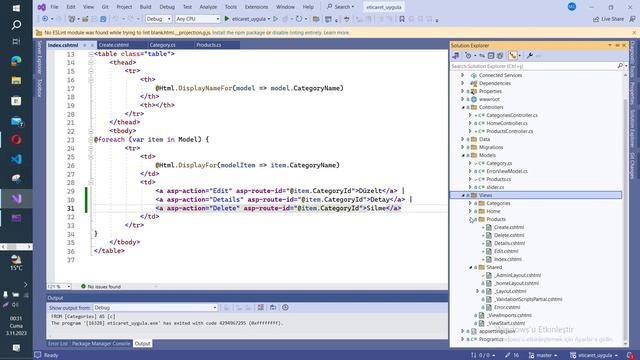Viewport: 640px width, 360px height.
Task: Click the Show All Files icon in Solution Explorer
Action: [x=500, y=56]
